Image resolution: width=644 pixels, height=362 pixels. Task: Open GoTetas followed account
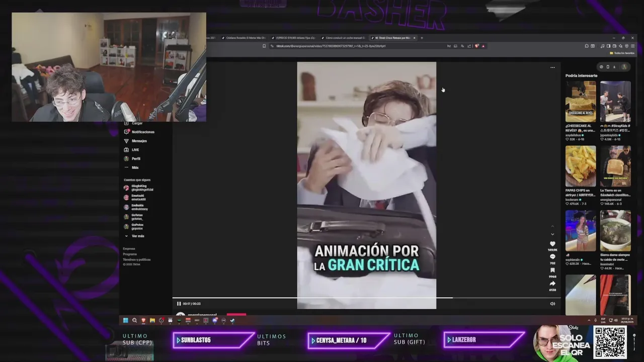[134, 217]
